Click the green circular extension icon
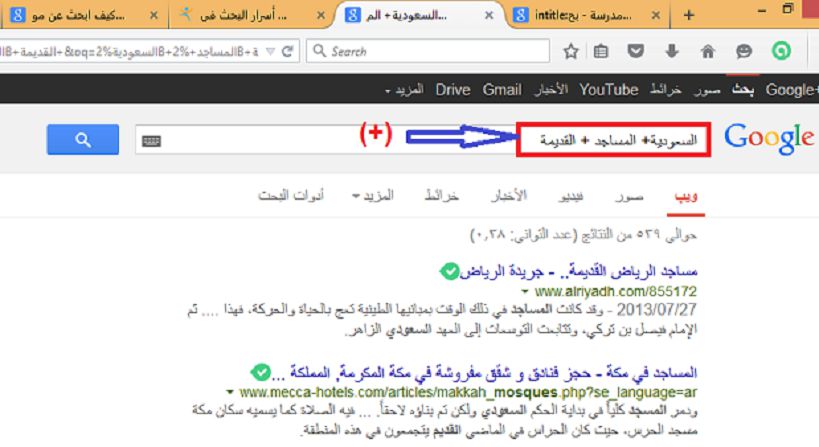The width and height of the screenshot is (819, 447). 781,51
